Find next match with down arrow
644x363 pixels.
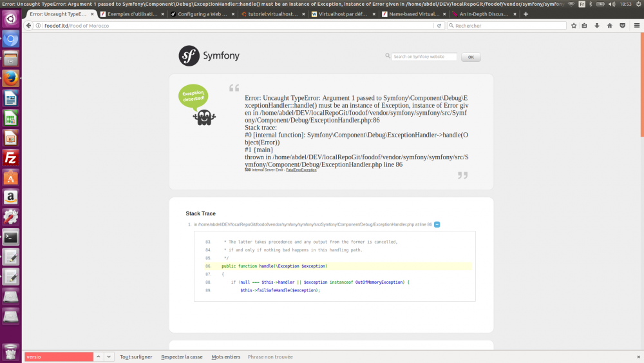click(x=109, y=357)
